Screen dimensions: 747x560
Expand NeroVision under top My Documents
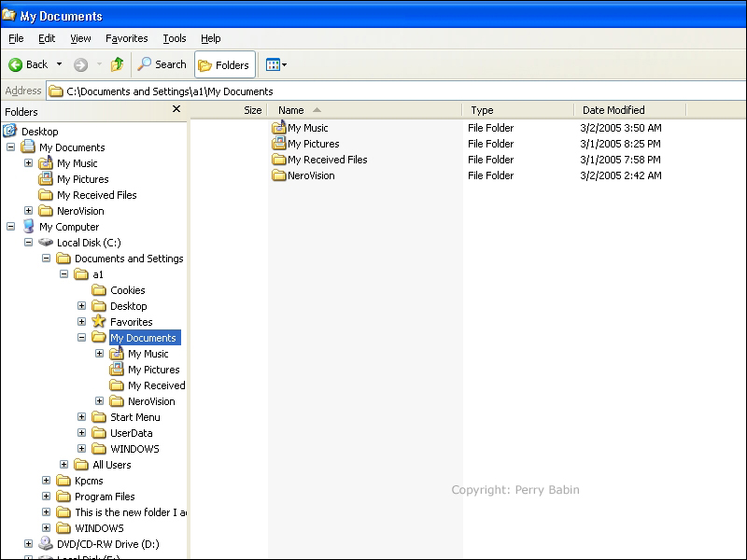click(29, 211)
